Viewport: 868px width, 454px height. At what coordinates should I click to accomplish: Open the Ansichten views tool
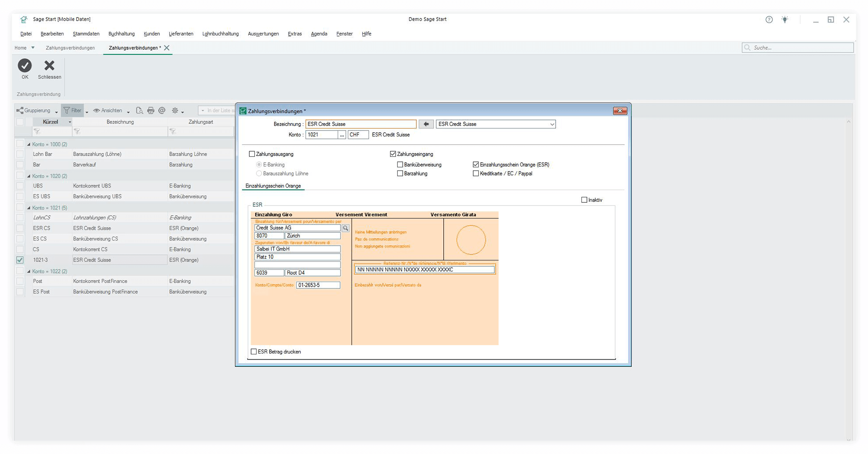[108, 111]
